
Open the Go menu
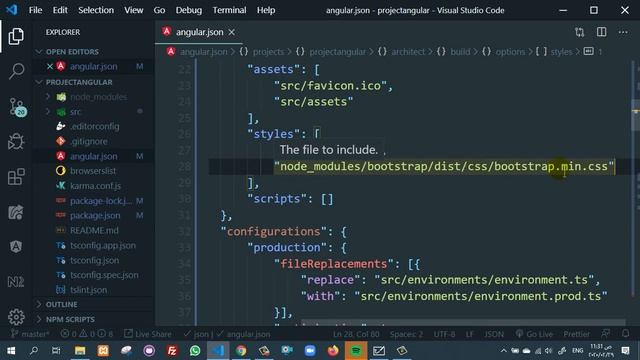[159, 10]
